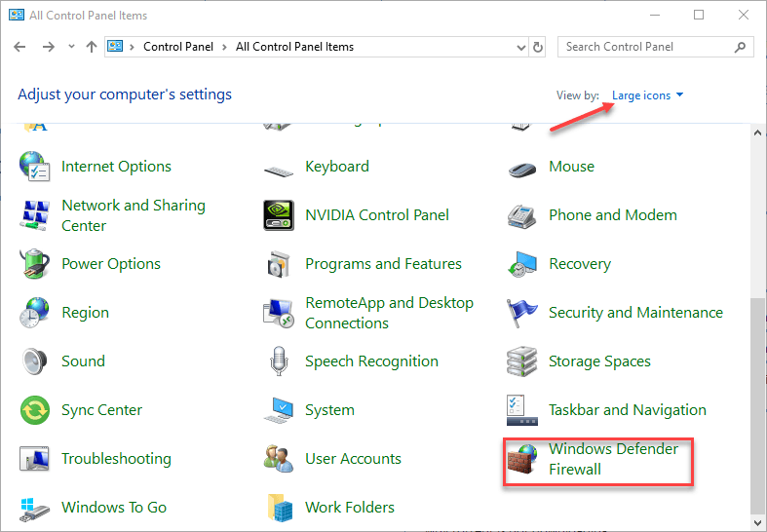Open the recent locations dropdown arrow
Screen dimensions: 767x532
click(71, 47)
